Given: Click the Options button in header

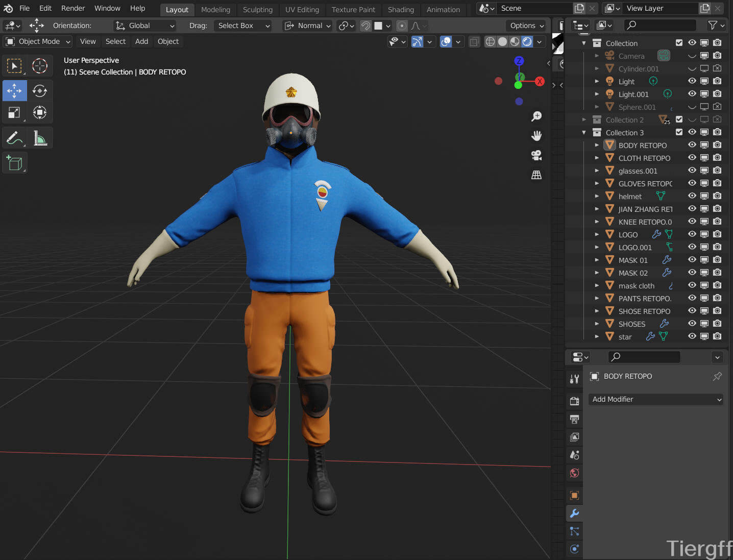Looking at the screenshot, I should [x=527, y=26].
